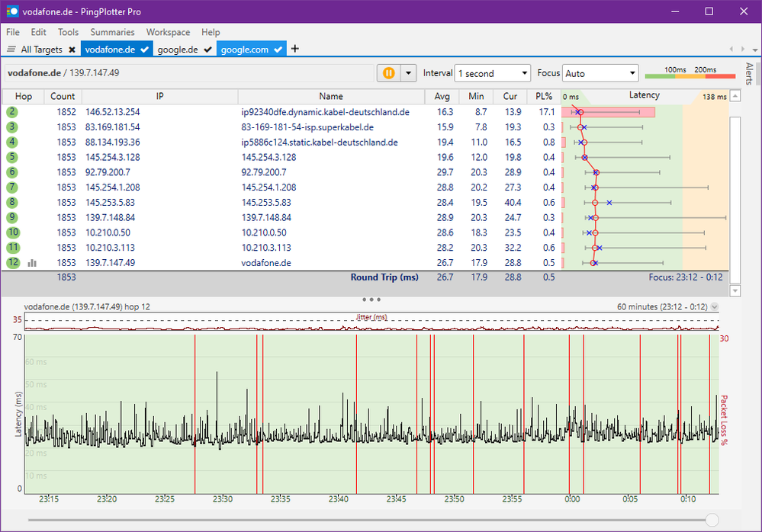
Task: Toggle the checkmark on google.de tab
Action: (207, 50)
